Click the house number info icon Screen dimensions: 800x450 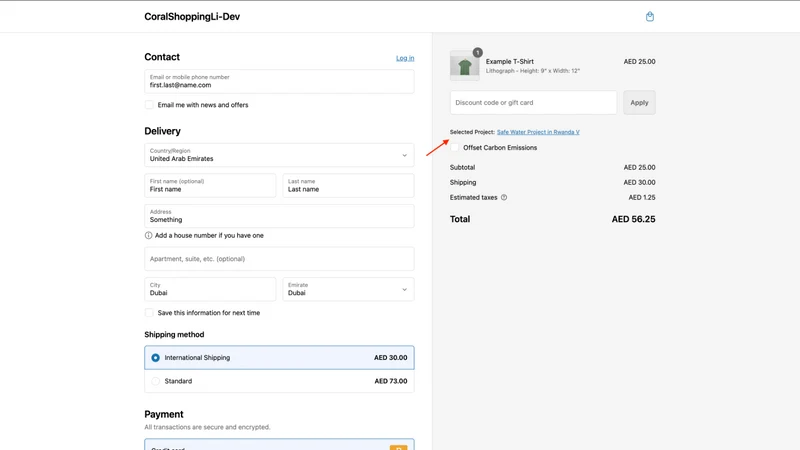(x=148, y=235)
